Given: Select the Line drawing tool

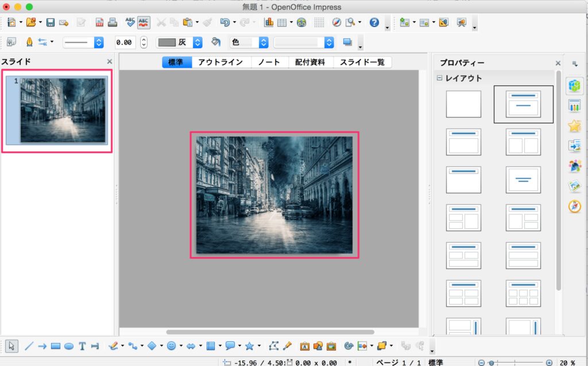Looking at the screenshot, I should click(29, 346).
